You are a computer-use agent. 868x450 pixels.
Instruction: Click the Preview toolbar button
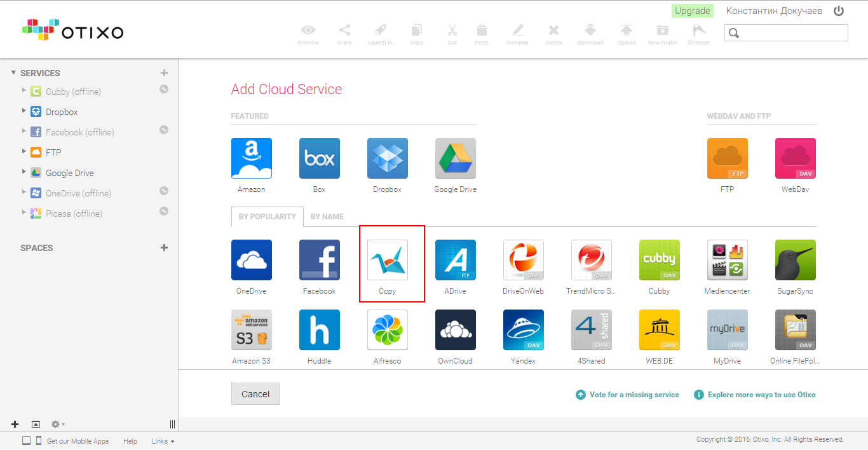point(308,34)
